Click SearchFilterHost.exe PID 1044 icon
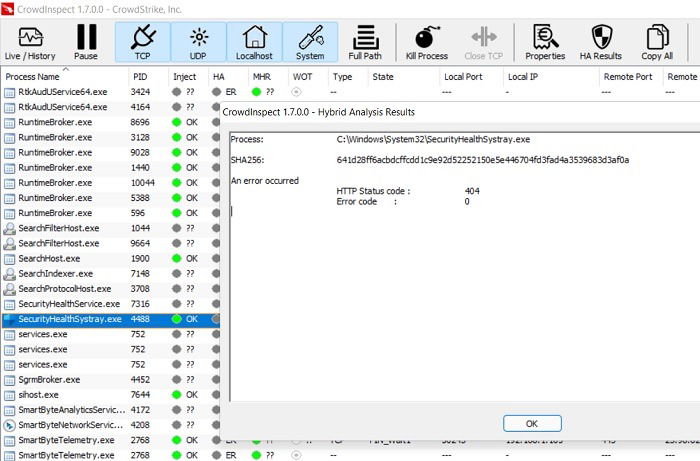The image size is (700, 461). (x=9, y=228)
